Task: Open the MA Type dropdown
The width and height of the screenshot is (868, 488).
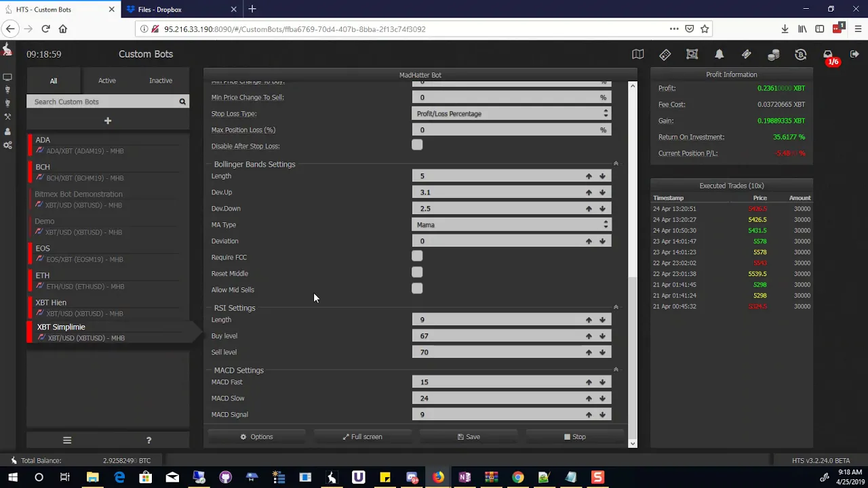Action: click(x=511, y=225)
